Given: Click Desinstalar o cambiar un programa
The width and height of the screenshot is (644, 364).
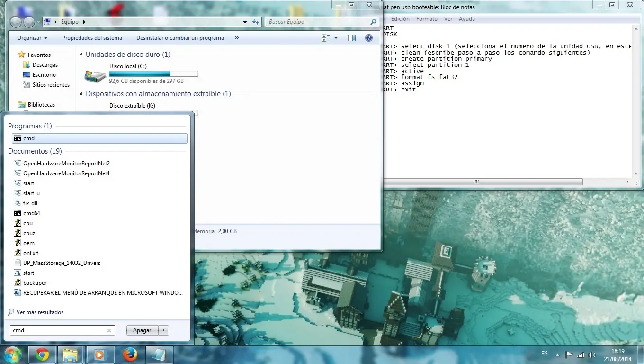Looking at the screenshot, I should pos(180,38).
